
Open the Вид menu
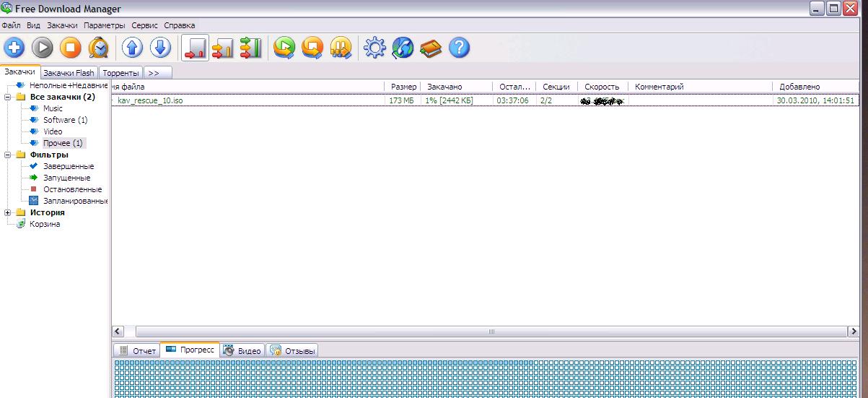[x=33, y=25]
